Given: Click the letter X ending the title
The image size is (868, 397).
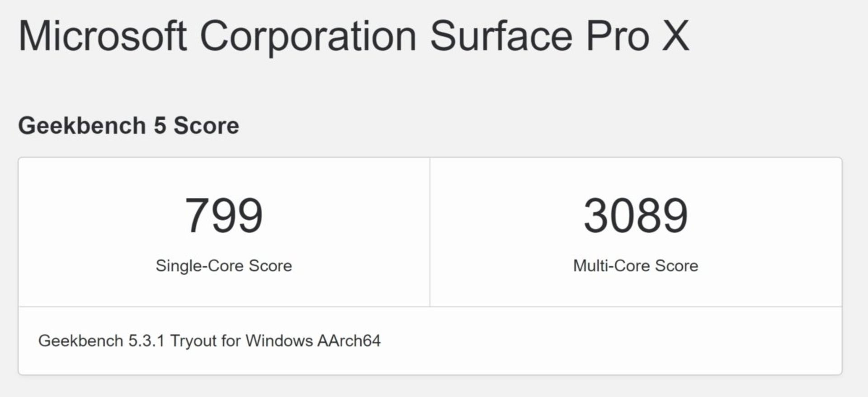Looking at the screenshot, I should tap(675, 36).
